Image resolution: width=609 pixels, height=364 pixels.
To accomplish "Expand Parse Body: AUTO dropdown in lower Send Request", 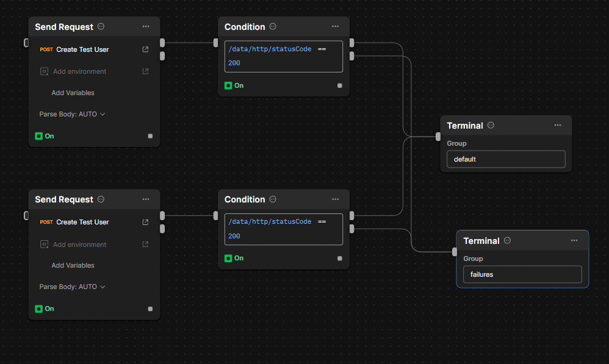I will tap(72, 287).
